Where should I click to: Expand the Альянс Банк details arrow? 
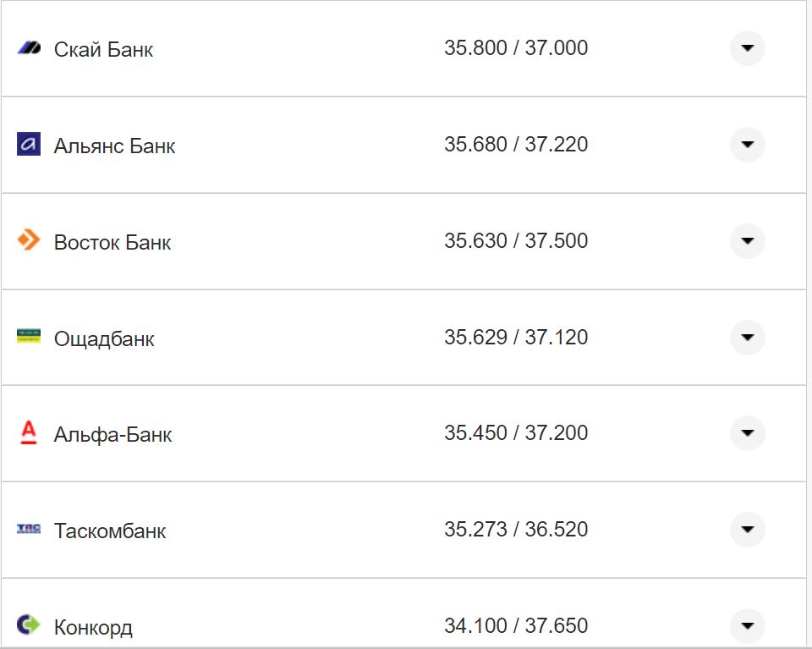pos(747,145)
